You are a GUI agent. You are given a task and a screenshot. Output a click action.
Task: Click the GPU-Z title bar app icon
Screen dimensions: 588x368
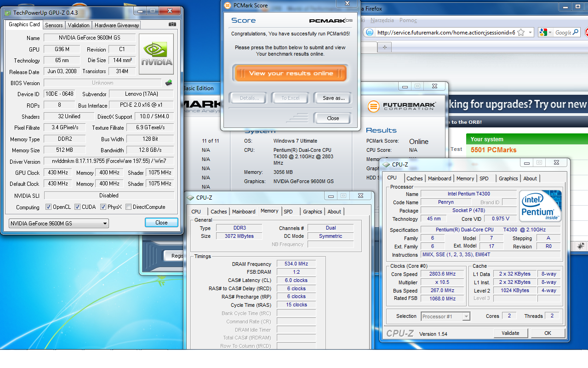coord(8,13)
